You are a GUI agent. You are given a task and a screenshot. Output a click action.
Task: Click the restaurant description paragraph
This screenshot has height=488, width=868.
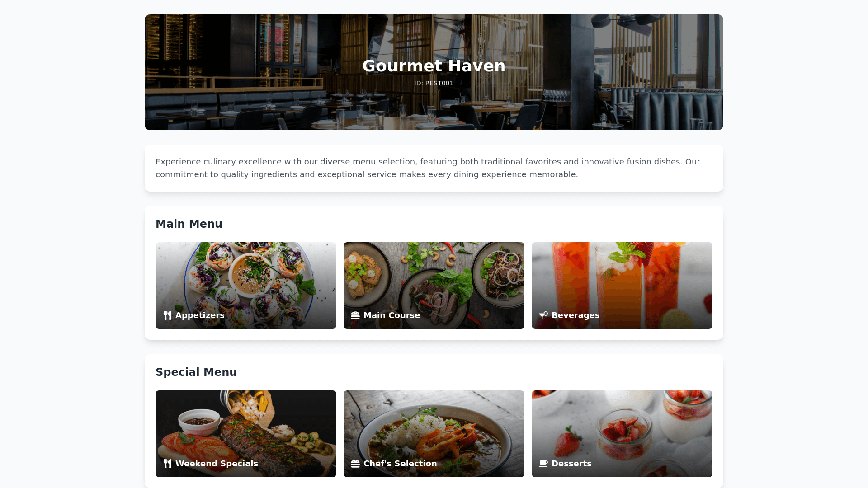pyautogui.click(x=428, y=168)
